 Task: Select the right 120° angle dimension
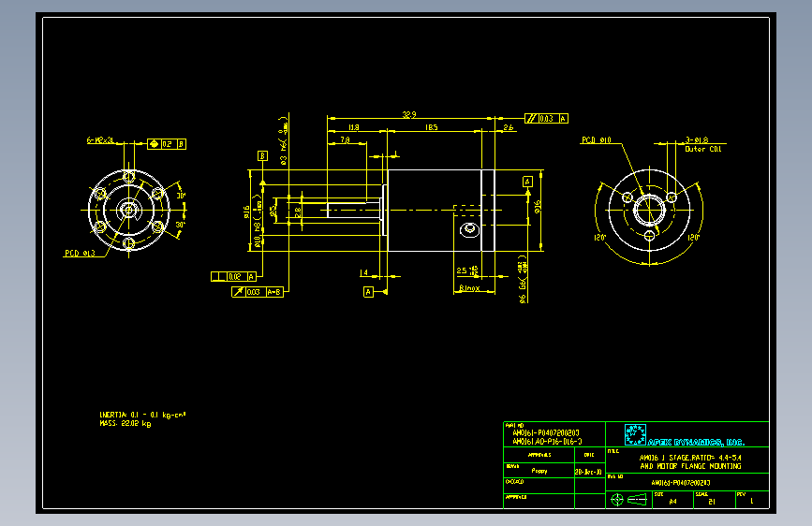point(693,238)
